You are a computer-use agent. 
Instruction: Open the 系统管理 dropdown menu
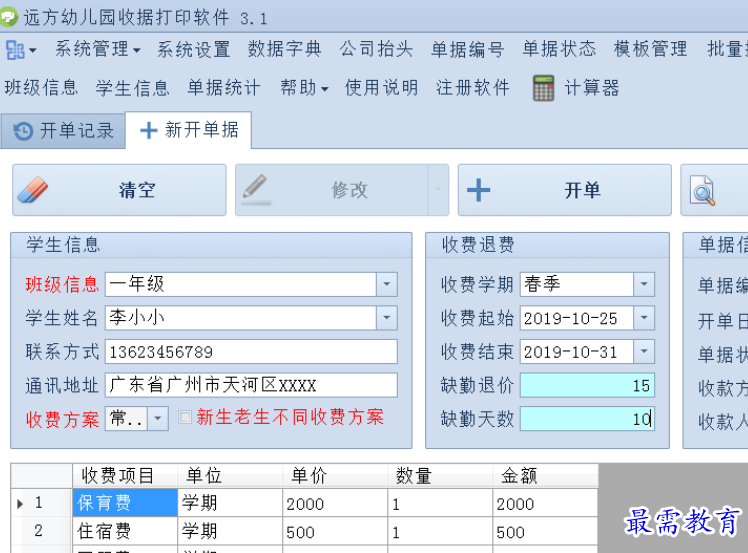point(97,49)
